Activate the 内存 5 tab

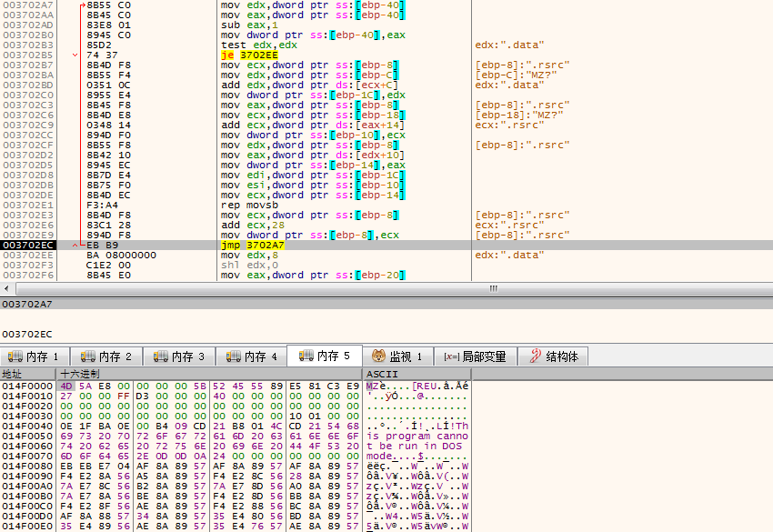coord(325,356)
